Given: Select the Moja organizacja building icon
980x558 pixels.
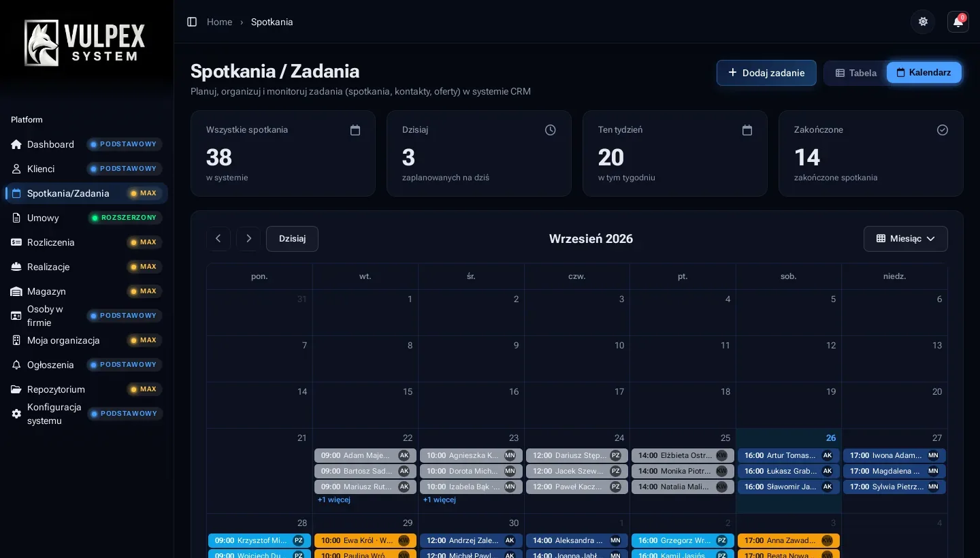Looking at the screenshot, I should click(x=16, y=340).
